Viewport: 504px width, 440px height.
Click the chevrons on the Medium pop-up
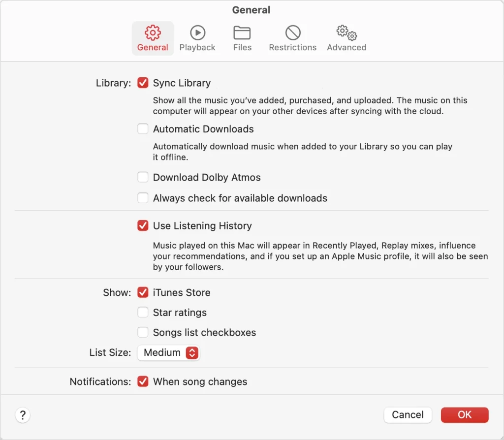coord(191,353)
